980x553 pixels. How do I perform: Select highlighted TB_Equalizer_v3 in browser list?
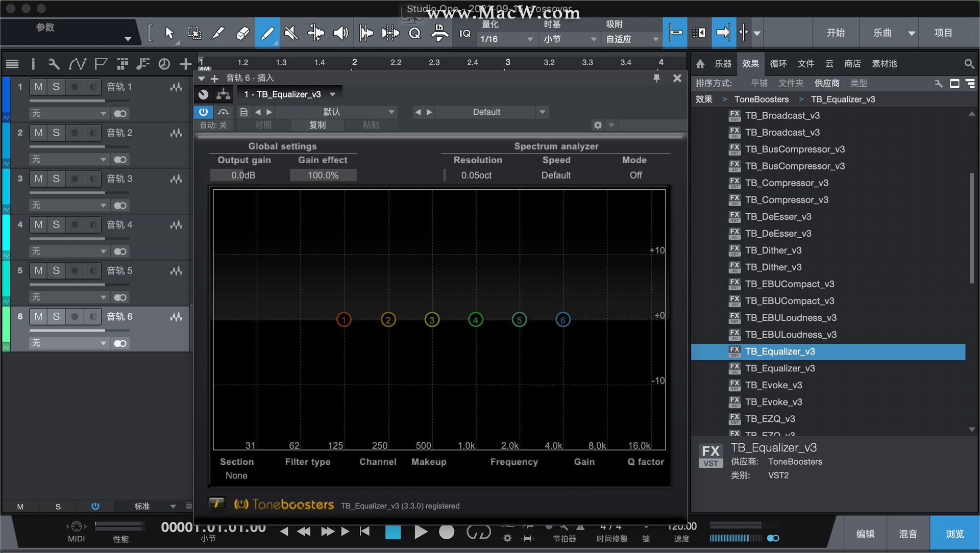point(828,351)
